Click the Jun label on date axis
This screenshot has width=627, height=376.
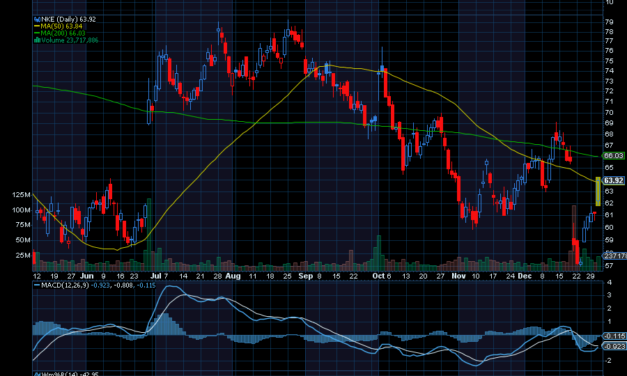86,276
